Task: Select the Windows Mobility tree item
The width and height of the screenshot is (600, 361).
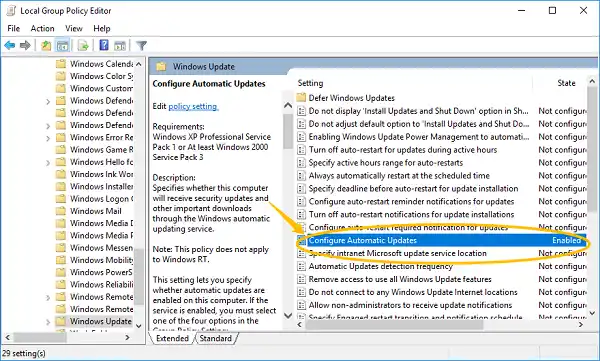Action: point(101,260)
